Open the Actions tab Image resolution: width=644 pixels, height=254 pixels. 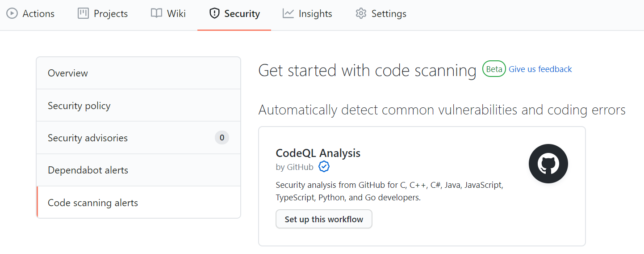(x=30, y=14)
